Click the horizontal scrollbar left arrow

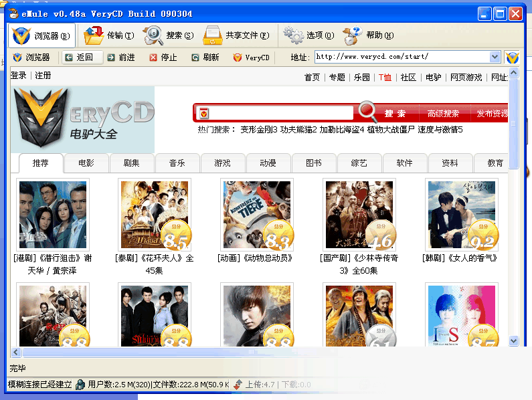pyautogui.click(x=15, y=352)
